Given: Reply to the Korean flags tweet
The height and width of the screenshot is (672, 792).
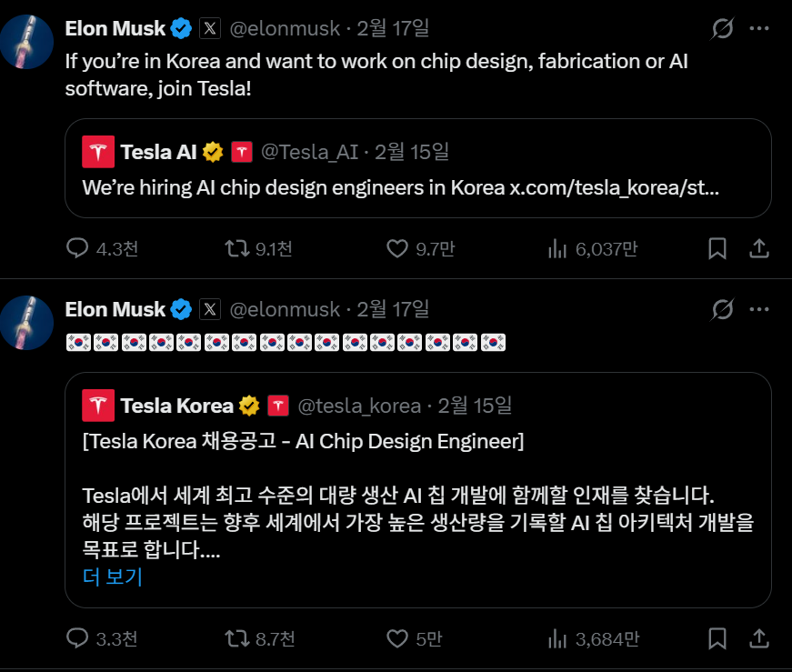Looking at the screenshot, I should (79, 639).
